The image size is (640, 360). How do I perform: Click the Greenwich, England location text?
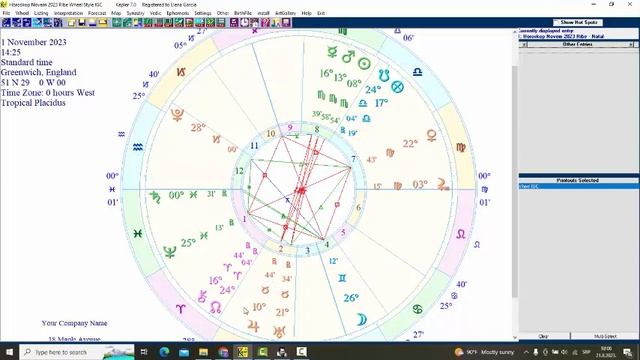click(39, 72)
